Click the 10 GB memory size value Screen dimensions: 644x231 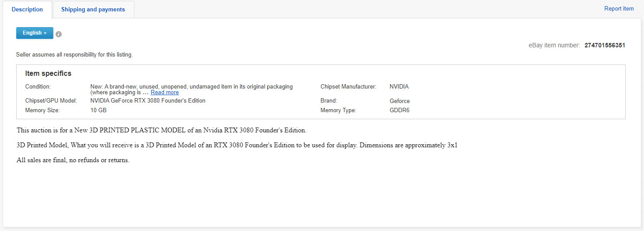(x=98, y=110)
